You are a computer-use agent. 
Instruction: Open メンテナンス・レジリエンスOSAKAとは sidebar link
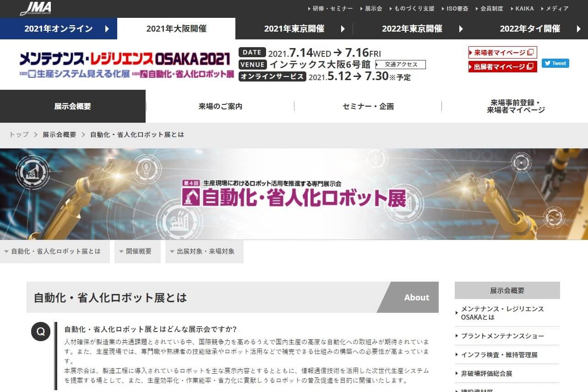pos(507,313)
